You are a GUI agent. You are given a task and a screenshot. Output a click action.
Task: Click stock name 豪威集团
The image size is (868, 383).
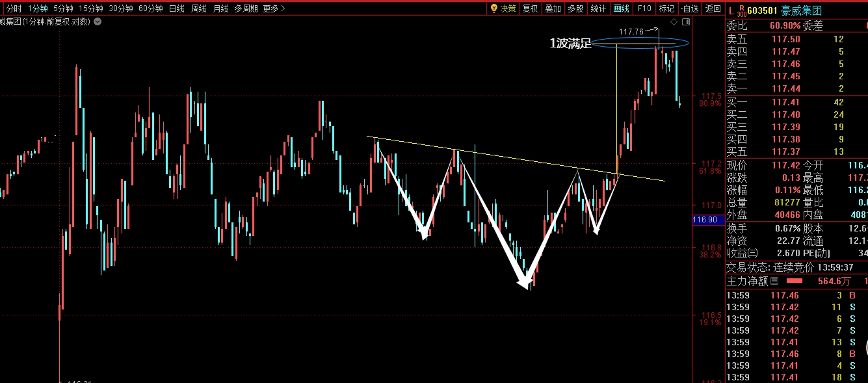click(x=801, y=10)
